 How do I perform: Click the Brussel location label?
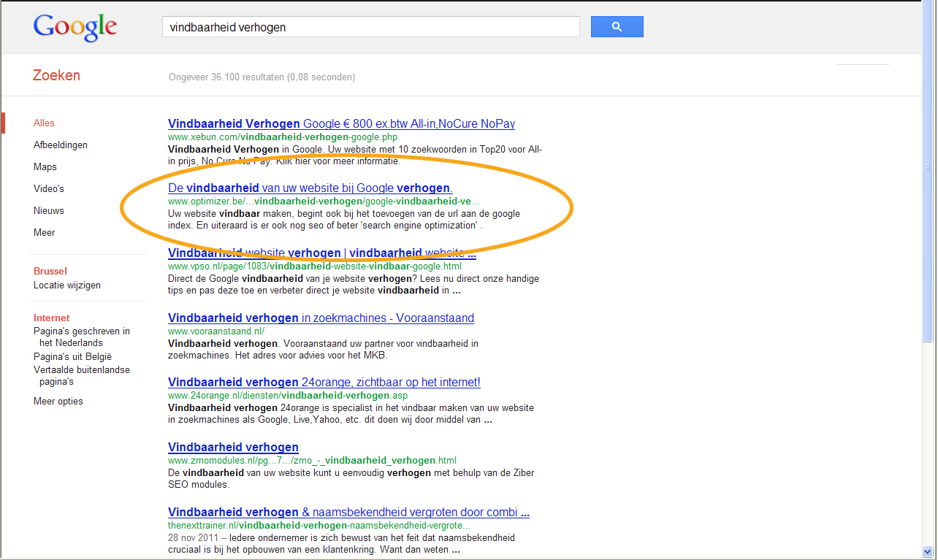(x=50, y=272)
